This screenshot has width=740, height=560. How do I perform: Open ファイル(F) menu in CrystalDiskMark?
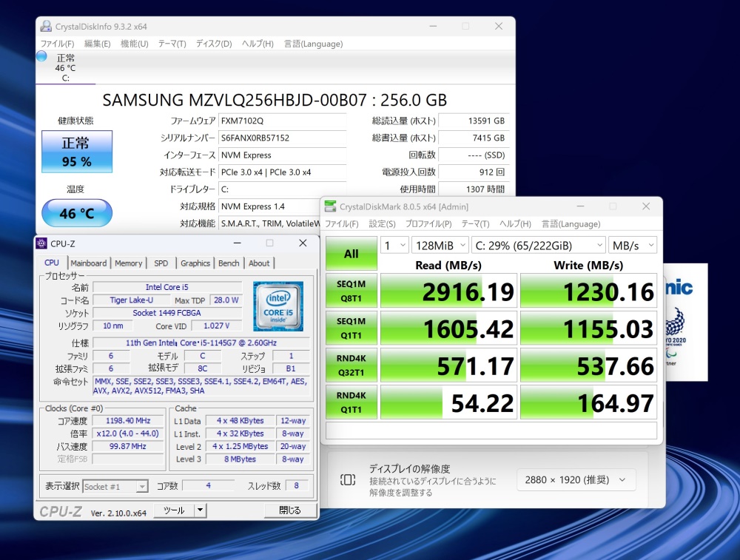[x=342, y=224]
